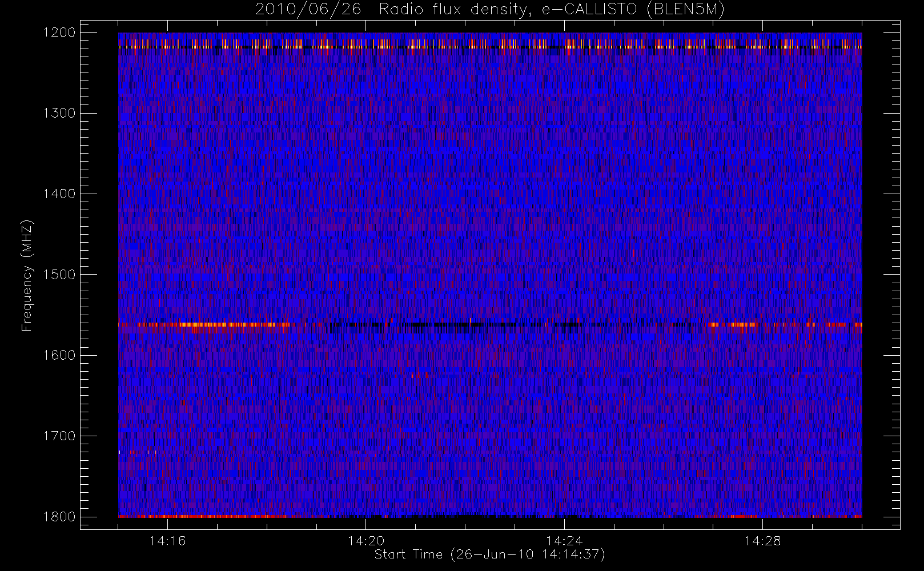
Task: Click the "Start Time (26-Jun-10 14:14:37)" axis label
Action: pyautogui.click(x=489, y=554)
